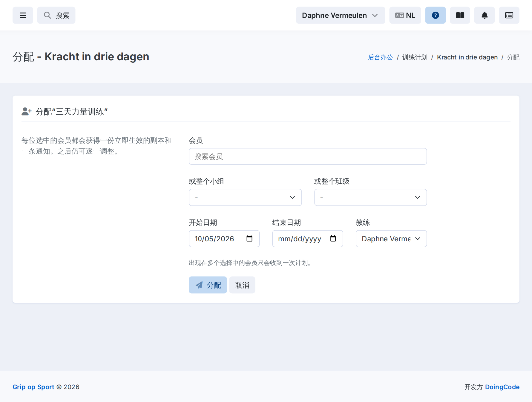Open end date calendar picker icon
This screenshot has height=402, width=532.
click(x=333, y=239)
